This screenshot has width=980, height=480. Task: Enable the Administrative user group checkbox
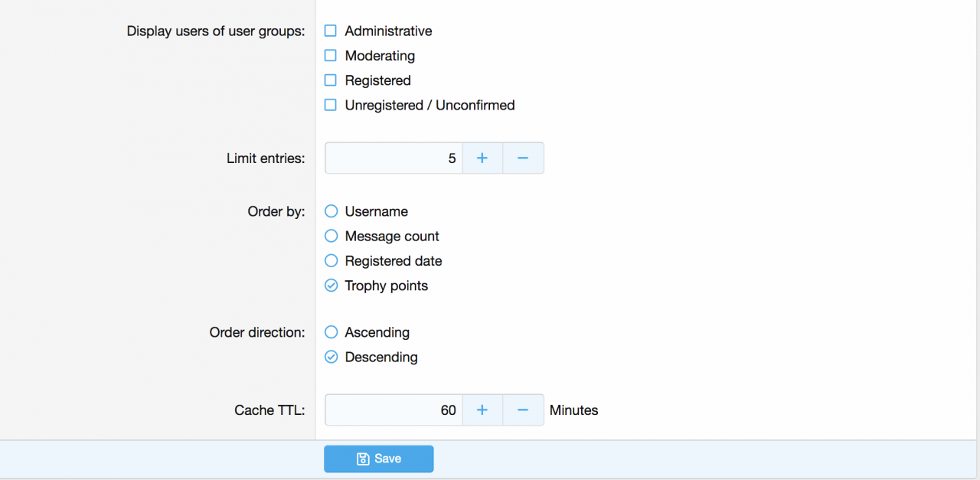[331, 31]
